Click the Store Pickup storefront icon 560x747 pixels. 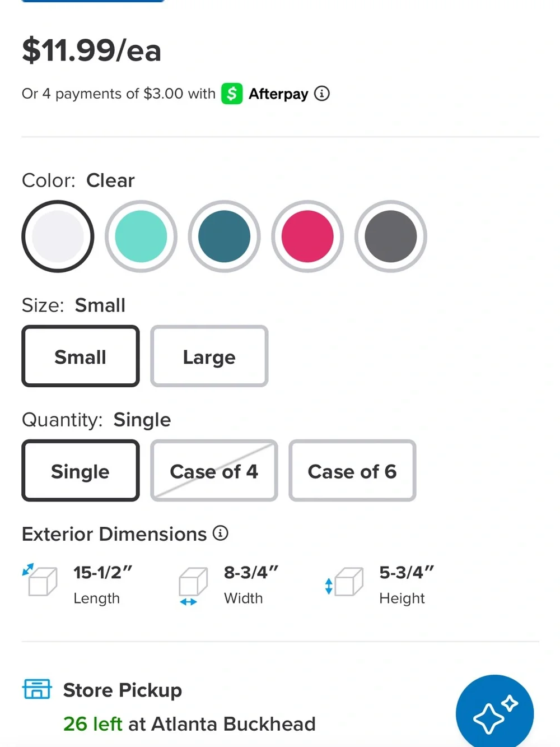tap(37, 689)
